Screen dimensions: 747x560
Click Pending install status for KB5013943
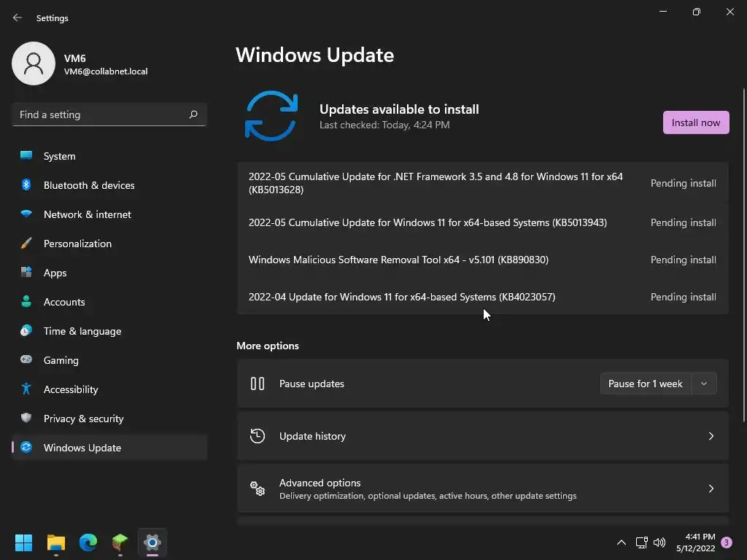[683, 222]
